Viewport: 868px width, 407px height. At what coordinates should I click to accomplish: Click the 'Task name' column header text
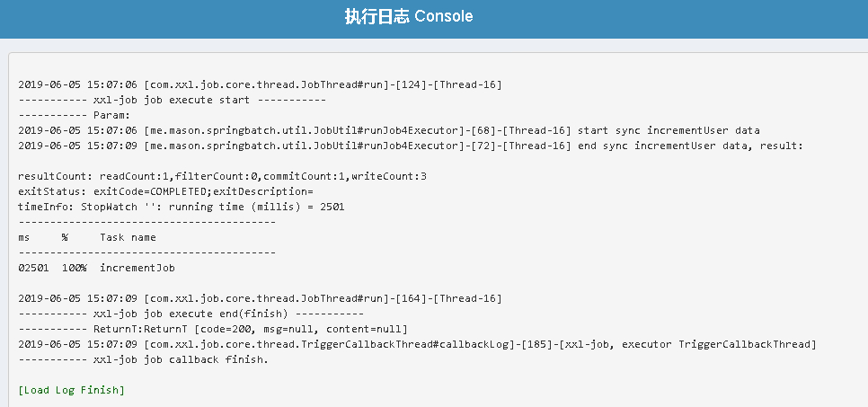pos(128,237)
